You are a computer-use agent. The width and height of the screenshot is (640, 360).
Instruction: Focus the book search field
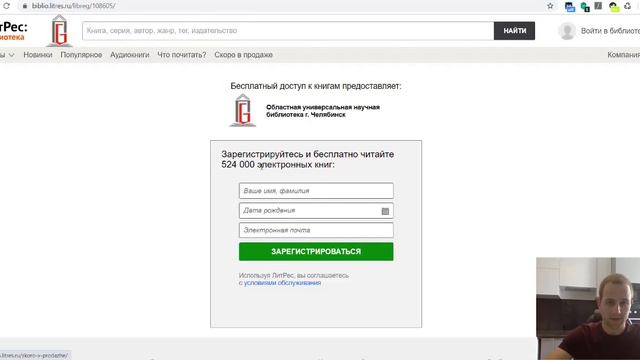coord(288,31)
